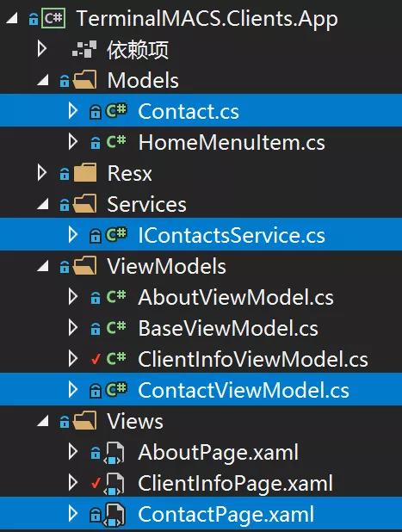Screen dimensions: 402x532
Task: Select the Views folder label
Action: (x=135, y=422)
